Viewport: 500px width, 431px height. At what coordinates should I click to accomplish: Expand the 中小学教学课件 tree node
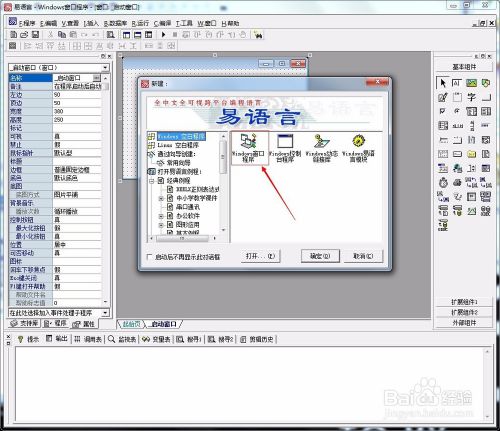click(161, 198)
